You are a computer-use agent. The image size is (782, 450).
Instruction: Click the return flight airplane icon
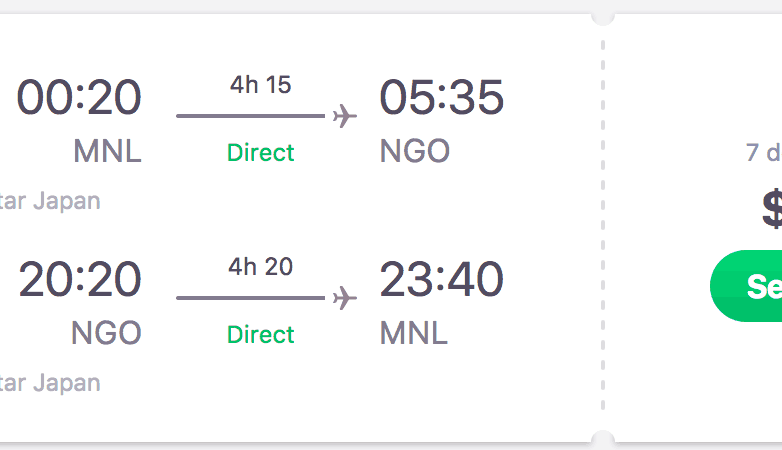pos(344,298)
